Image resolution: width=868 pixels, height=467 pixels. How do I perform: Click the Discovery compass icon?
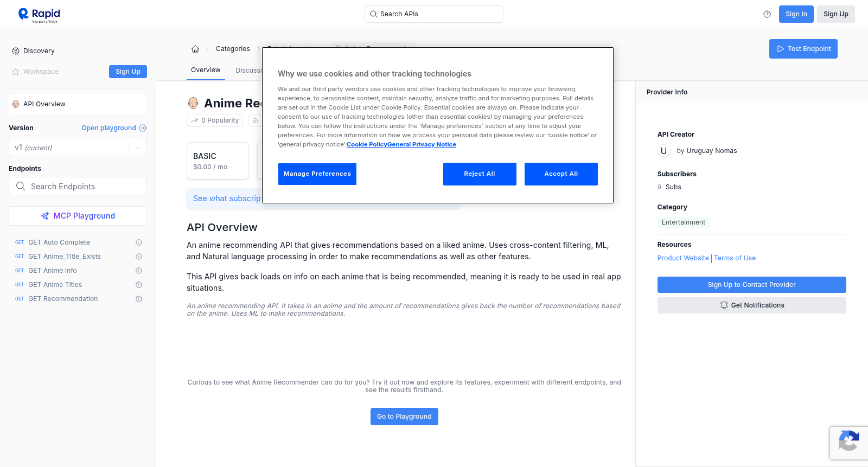coord(16,51)
